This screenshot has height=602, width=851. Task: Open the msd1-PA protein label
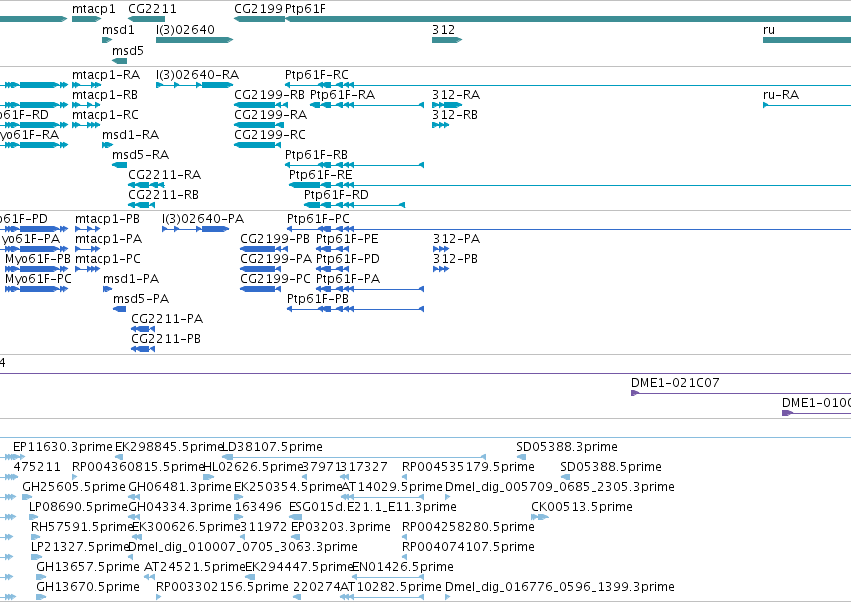131,280
